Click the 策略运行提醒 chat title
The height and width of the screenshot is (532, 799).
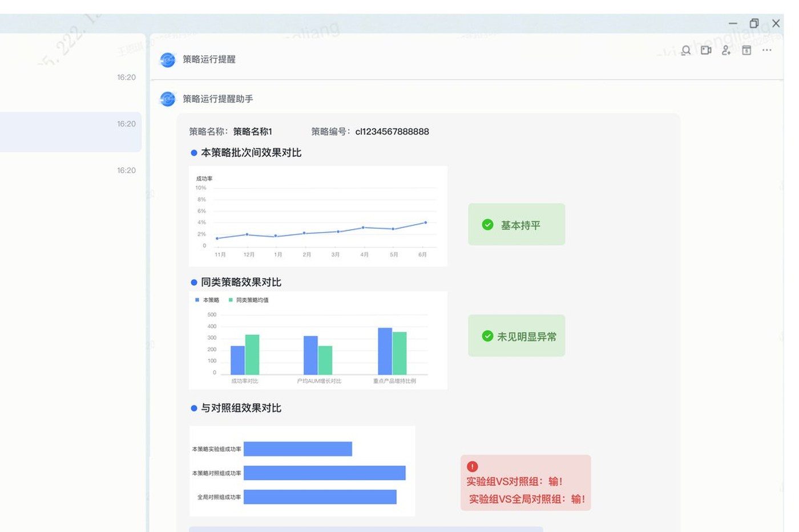[x=209, y=59]
